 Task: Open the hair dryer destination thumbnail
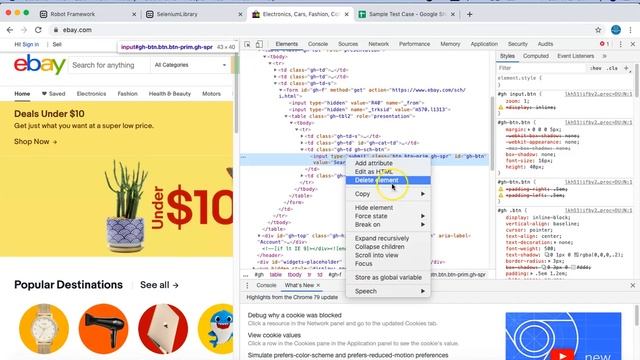(103, 329)
